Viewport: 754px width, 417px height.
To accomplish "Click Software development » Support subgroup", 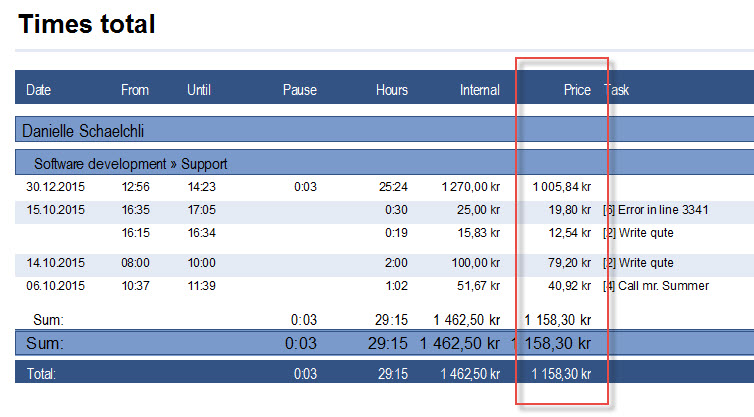I will [130, 163].
